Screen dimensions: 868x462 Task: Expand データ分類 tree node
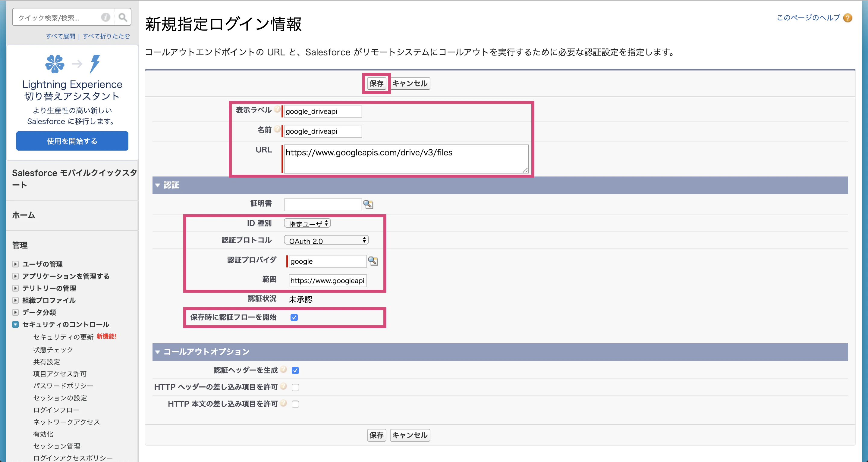[15, 312]
